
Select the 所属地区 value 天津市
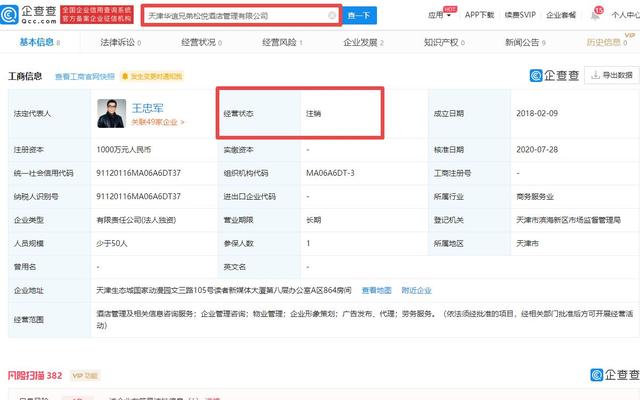coord(527,243)
